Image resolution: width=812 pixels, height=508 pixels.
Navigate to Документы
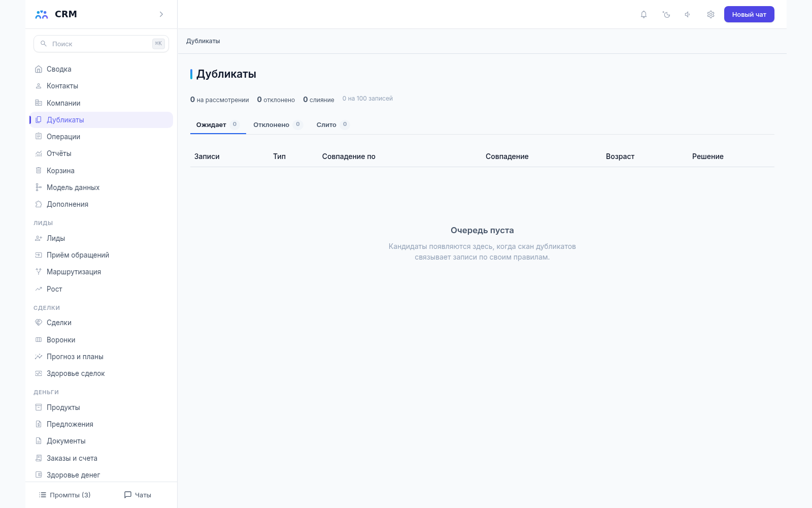(101, 441)
